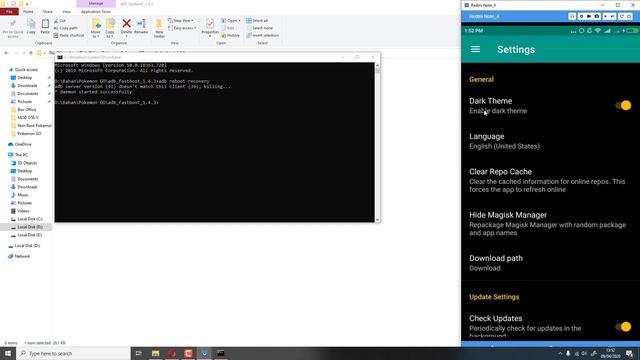Click Select none in ribbon
This screenshot has width=640, height=360.
click(259, 28)
